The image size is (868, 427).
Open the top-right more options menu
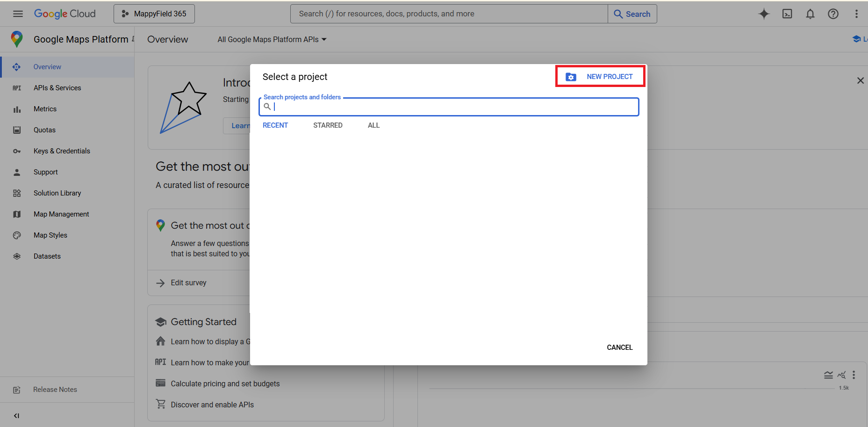856,14
